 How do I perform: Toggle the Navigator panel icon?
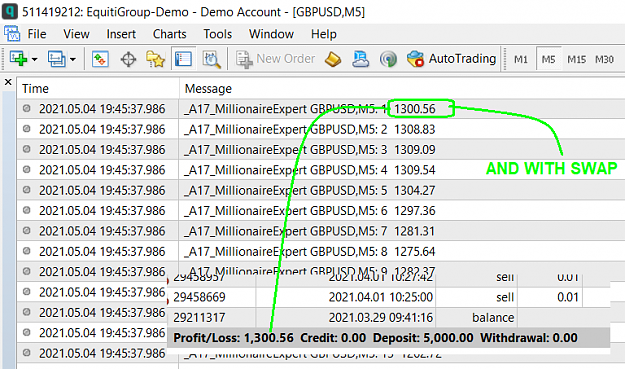(155, 59)
